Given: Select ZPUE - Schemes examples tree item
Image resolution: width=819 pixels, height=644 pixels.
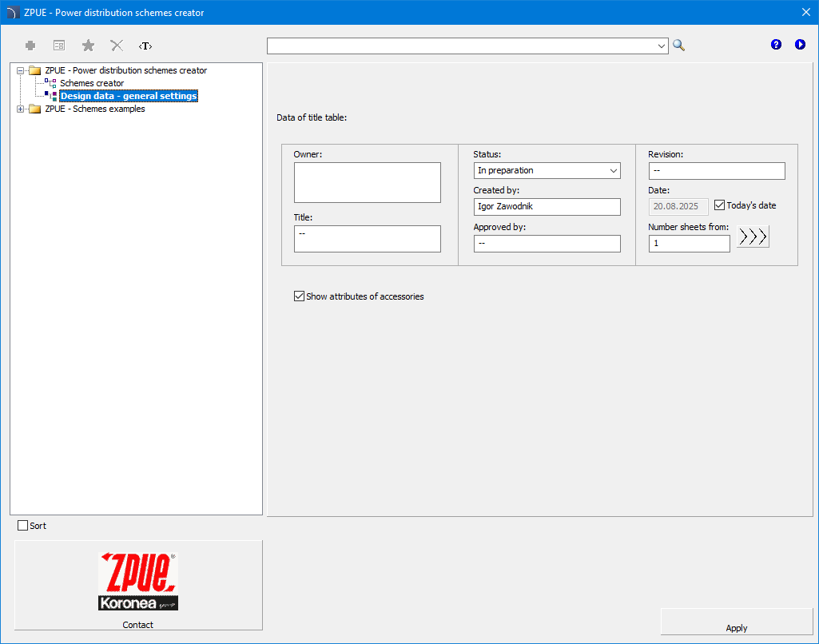Looking at the screenshot, I should (95, 109).
